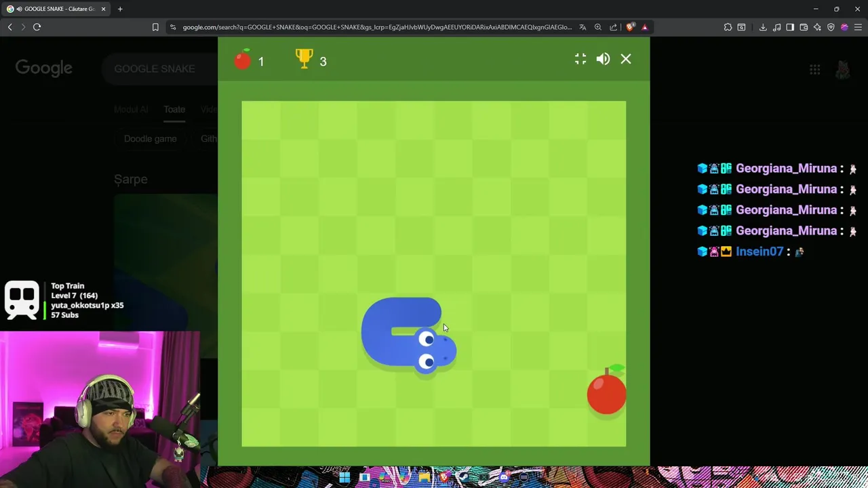Go forward in browser history

pos(23,27)
